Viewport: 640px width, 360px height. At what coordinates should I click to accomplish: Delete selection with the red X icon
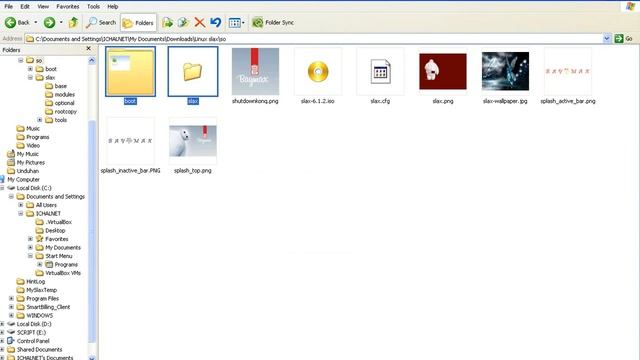(x=200, y=22)
